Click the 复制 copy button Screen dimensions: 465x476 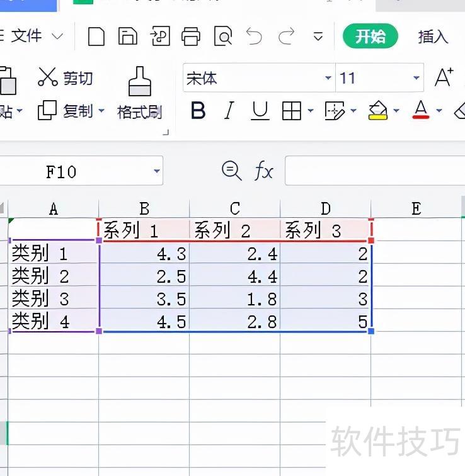65,111
